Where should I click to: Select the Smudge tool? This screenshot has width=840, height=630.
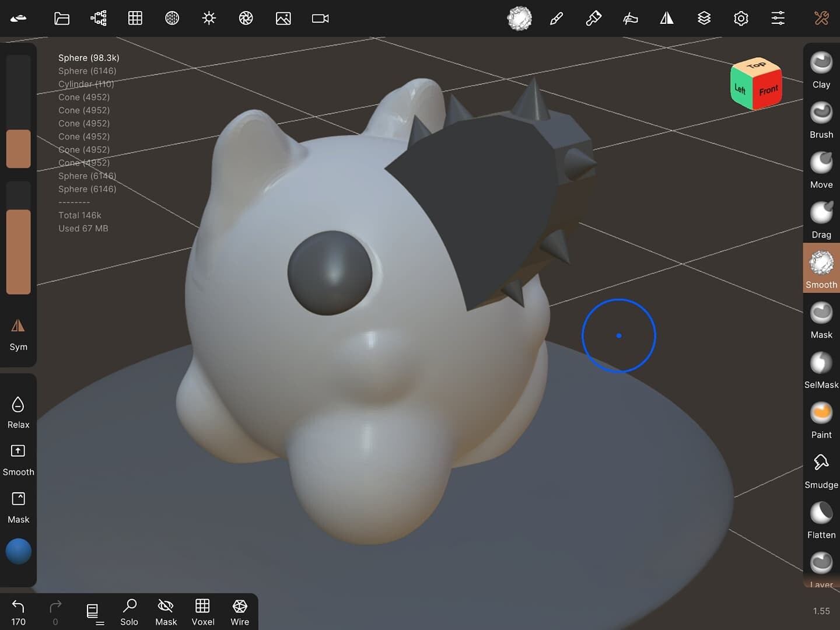[x=821, y=467]
